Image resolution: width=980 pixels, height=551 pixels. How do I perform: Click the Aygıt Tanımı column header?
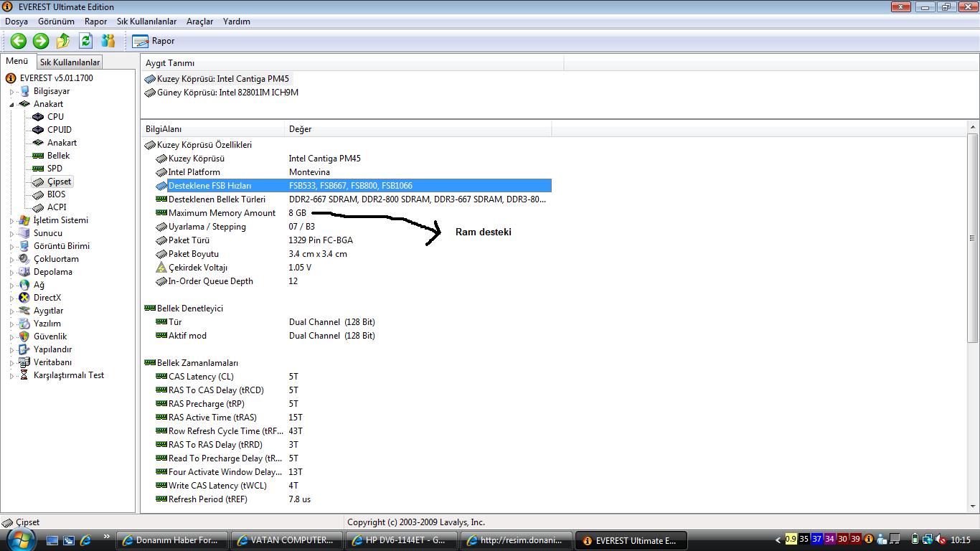(352, 63)
